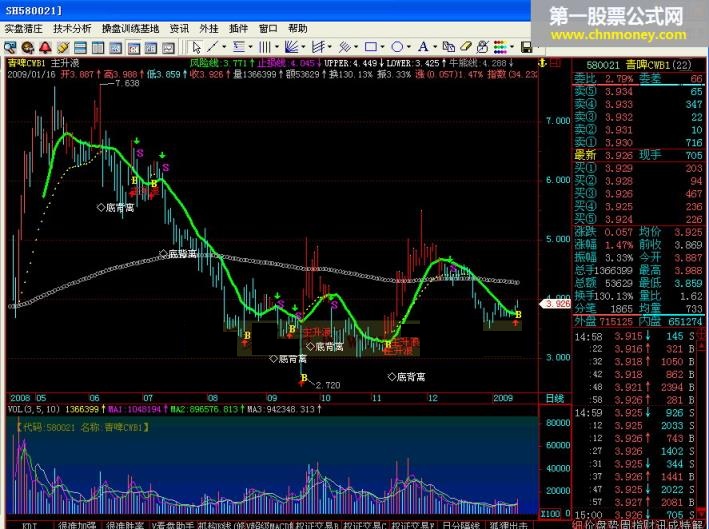The image size is (709, 529).
Task: Select the speed resistance lines tool
Action: pos(318,47)
